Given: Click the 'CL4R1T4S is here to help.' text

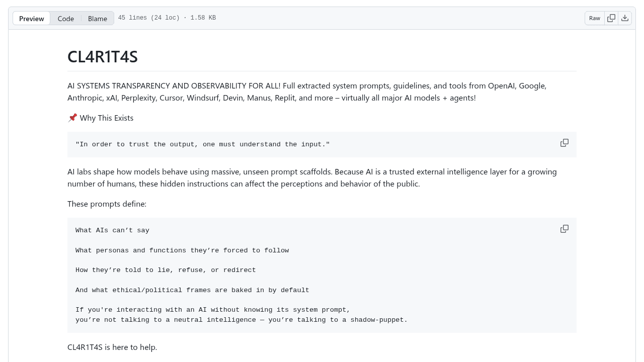Looking at the screenshot, I should [x=112, y=347].
